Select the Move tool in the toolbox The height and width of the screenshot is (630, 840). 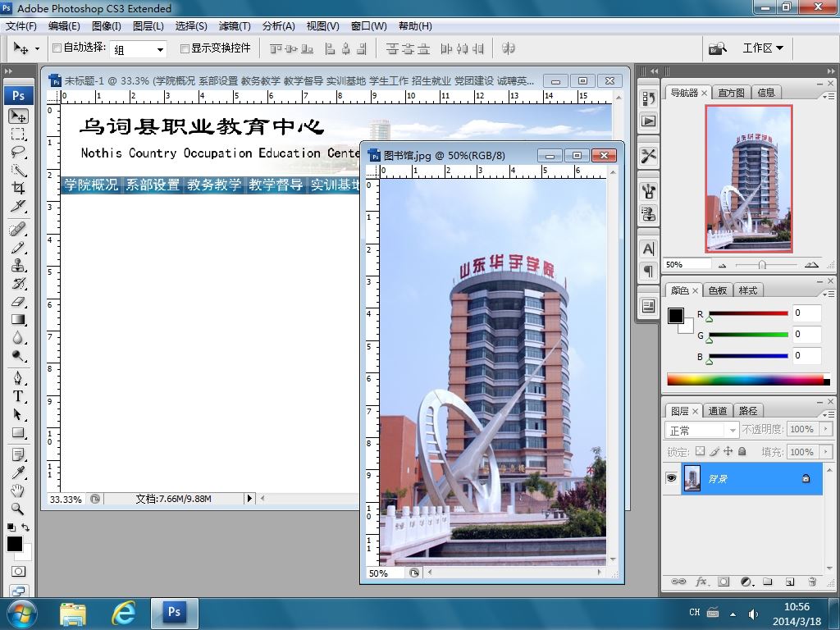18,116
